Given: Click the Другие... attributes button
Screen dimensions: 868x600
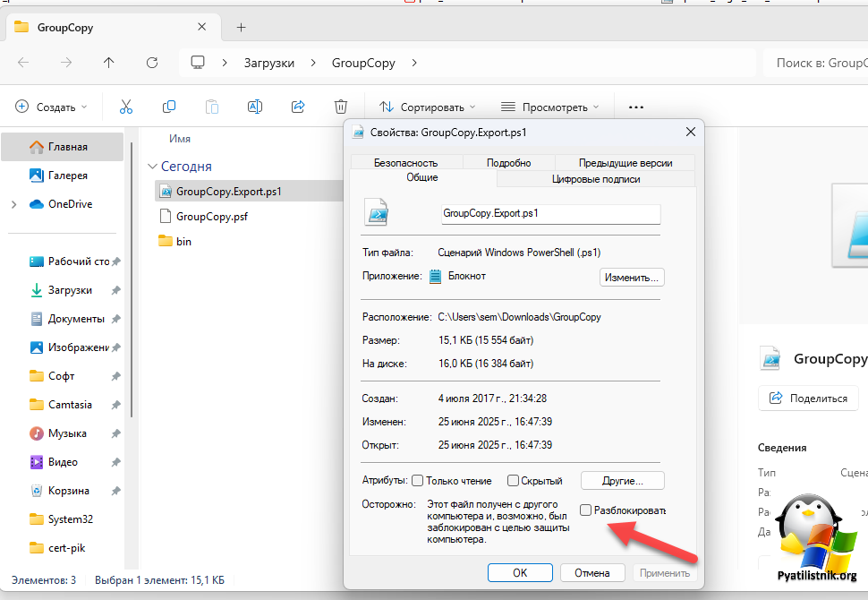Looking at the screenshot, I should 622,481.
